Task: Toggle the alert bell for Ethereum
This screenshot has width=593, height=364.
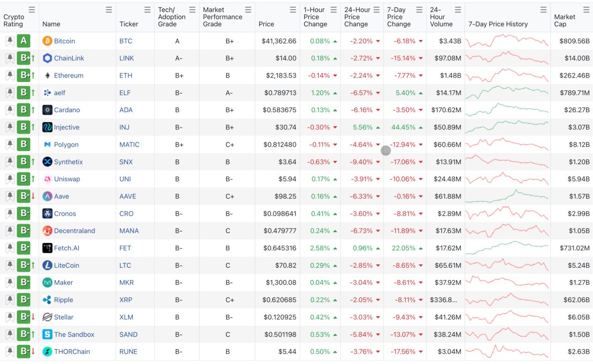Action: point(10,76)
